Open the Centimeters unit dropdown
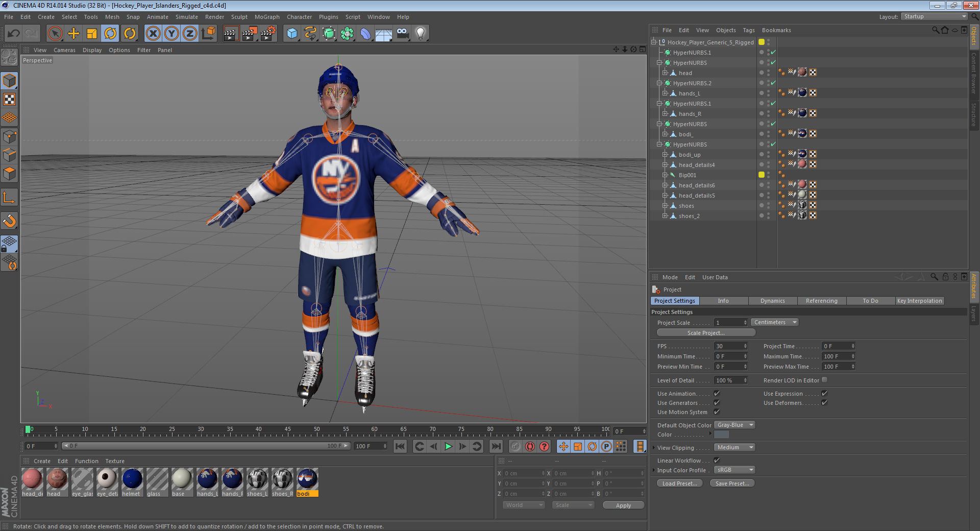 click(x=774, y=322)
